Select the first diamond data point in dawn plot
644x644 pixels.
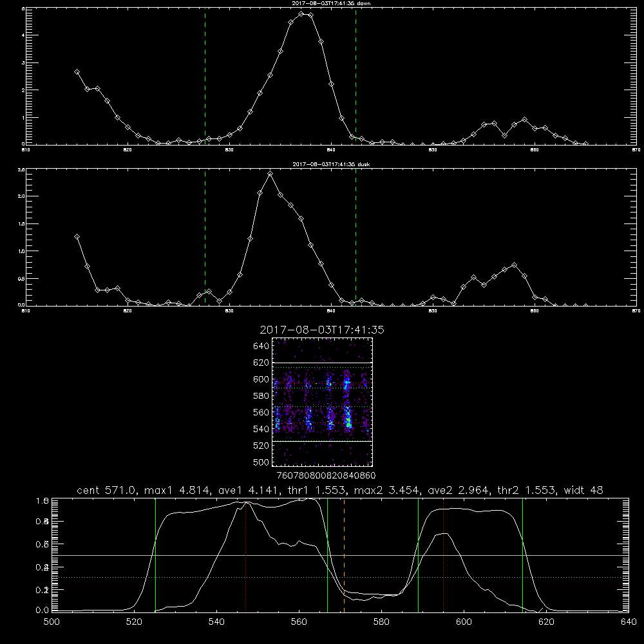click(77, 72)
